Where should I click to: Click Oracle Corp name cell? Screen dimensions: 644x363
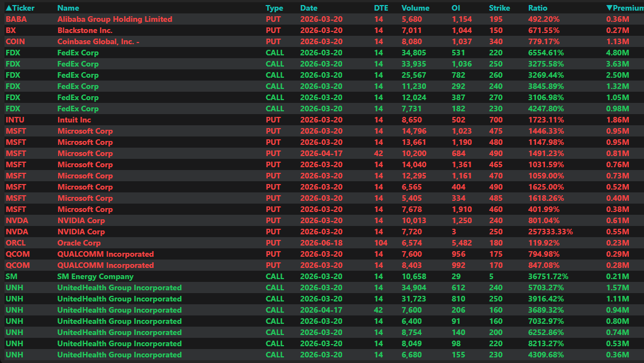pyautogui.click(x=79, y=243)
